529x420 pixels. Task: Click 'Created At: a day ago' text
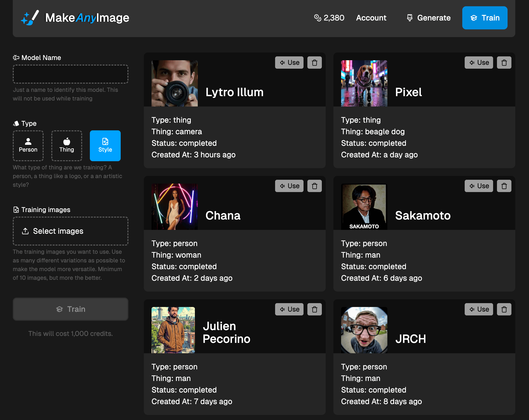click(x=379, y=155)
